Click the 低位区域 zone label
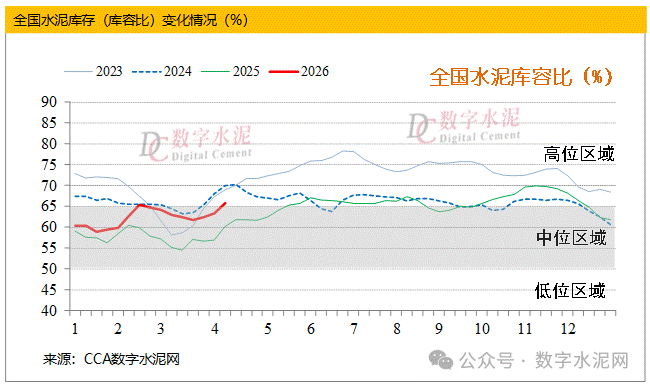This screenshot has width=650, height=387. pos(570,290)
